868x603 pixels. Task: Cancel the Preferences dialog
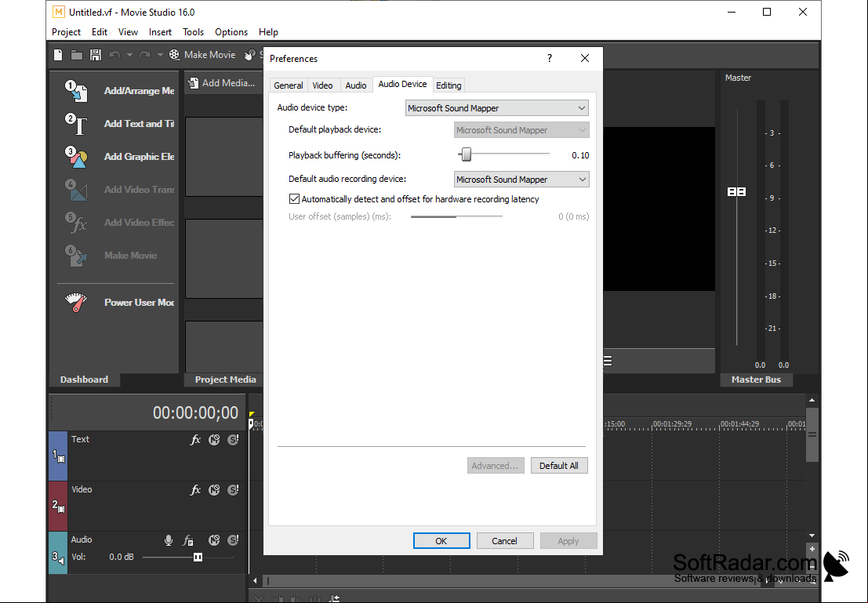click(x=505, y=541)
